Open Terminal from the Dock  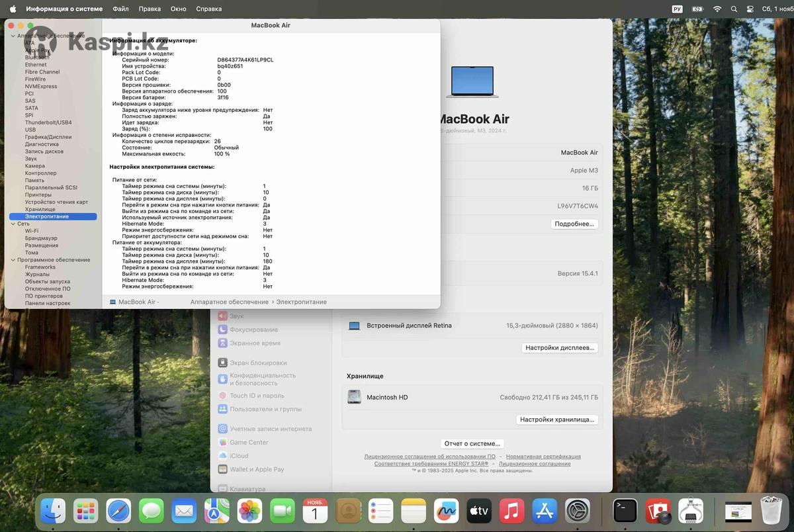tap(625, 511)
